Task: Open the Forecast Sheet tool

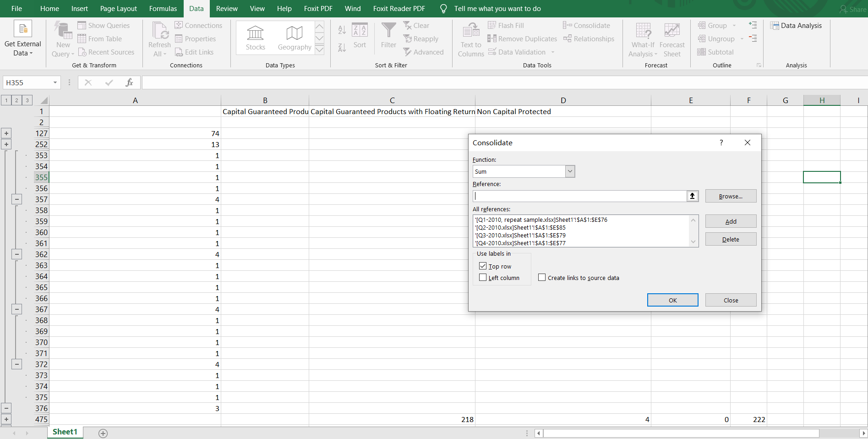Action: (x=672, y=39)
